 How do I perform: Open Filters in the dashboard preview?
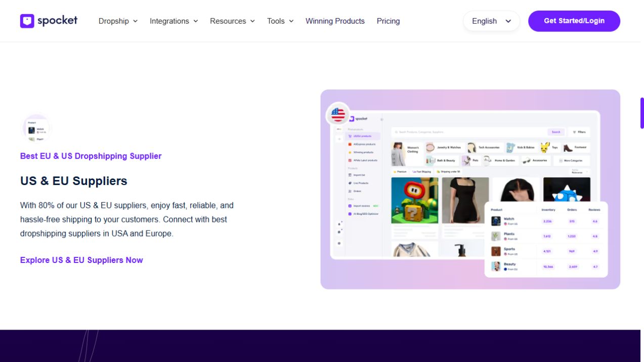click(x=579, y=132)
